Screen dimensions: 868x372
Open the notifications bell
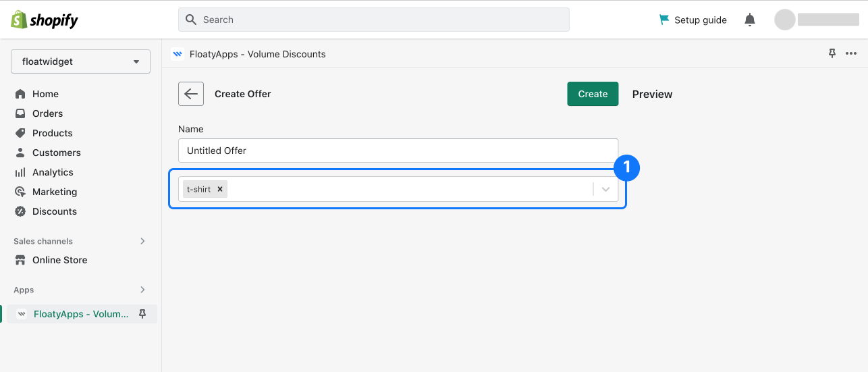[749, 20]
